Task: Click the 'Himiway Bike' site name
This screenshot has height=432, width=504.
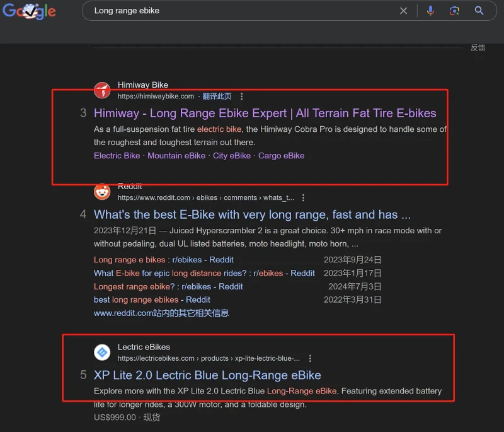Action: [143, 85]
